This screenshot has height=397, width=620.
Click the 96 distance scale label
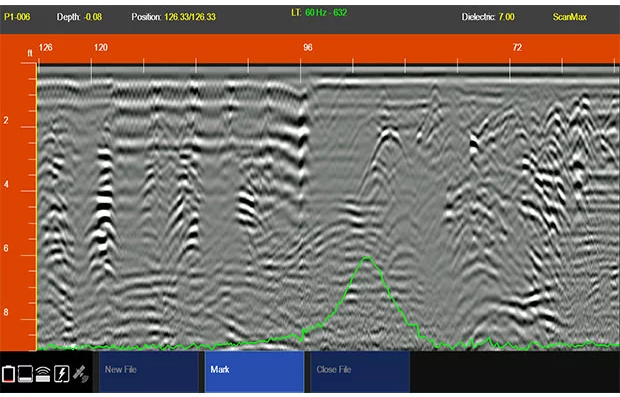[308, 47]
